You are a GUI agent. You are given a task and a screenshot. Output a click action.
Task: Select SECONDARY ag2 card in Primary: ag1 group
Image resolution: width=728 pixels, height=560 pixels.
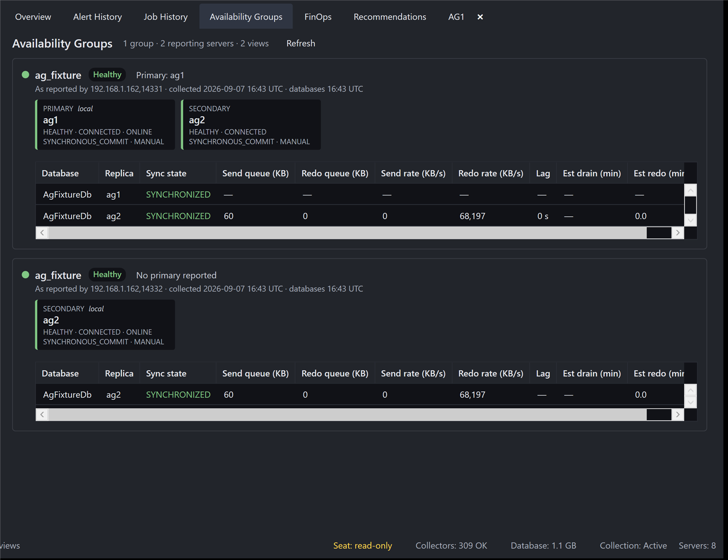251,125
